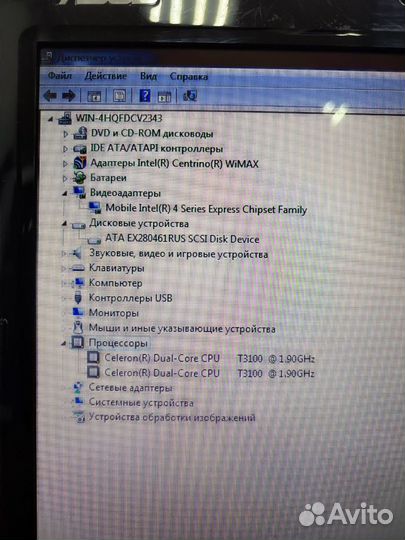
Task: Click the Forward arrow toolbar icon
Action: pyautogui.click(x=69, y=96)
